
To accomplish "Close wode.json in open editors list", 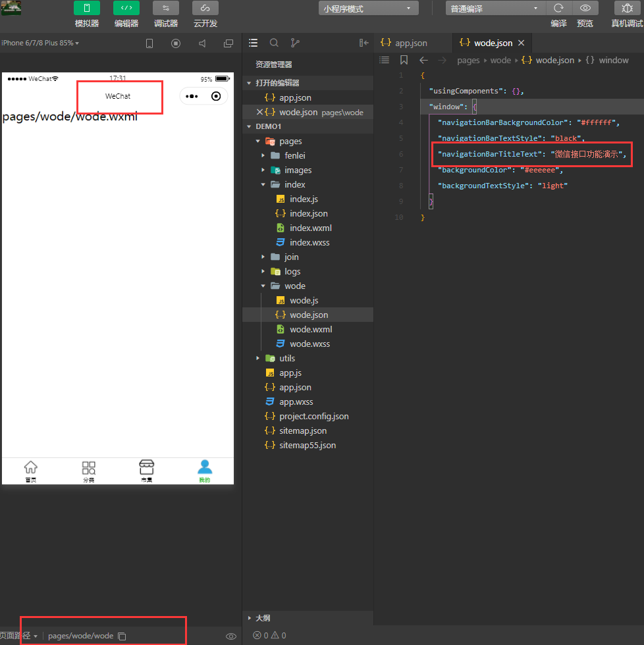I will (x=259, y=112).
